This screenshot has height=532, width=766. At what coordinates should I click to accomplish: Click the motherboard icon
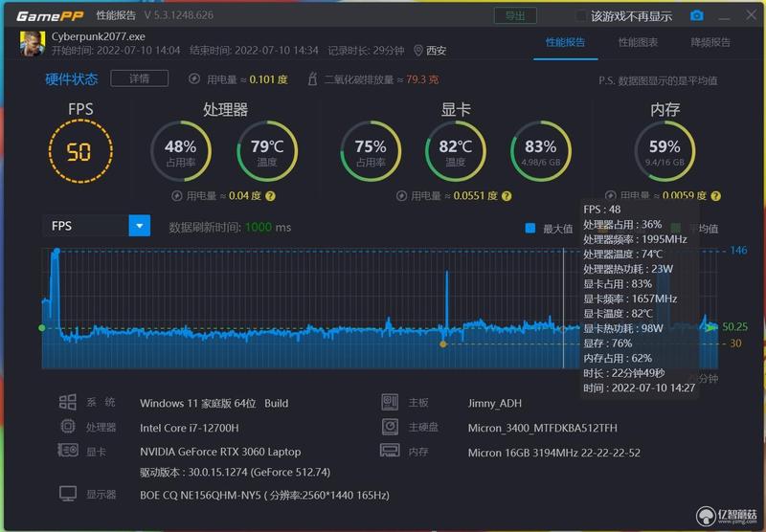(x=390, y=402)
